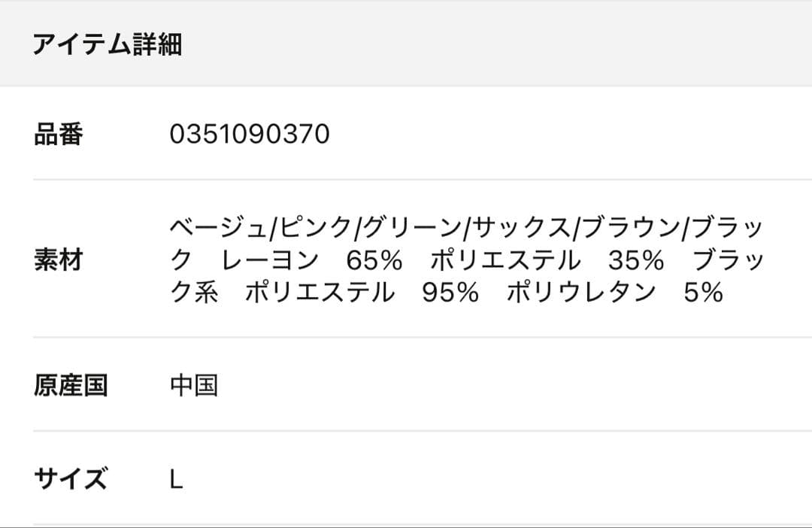Viewport: 812px width, 528px height.
Task: Click the ポリウレタン material text
Action: [x=581, y=293]
